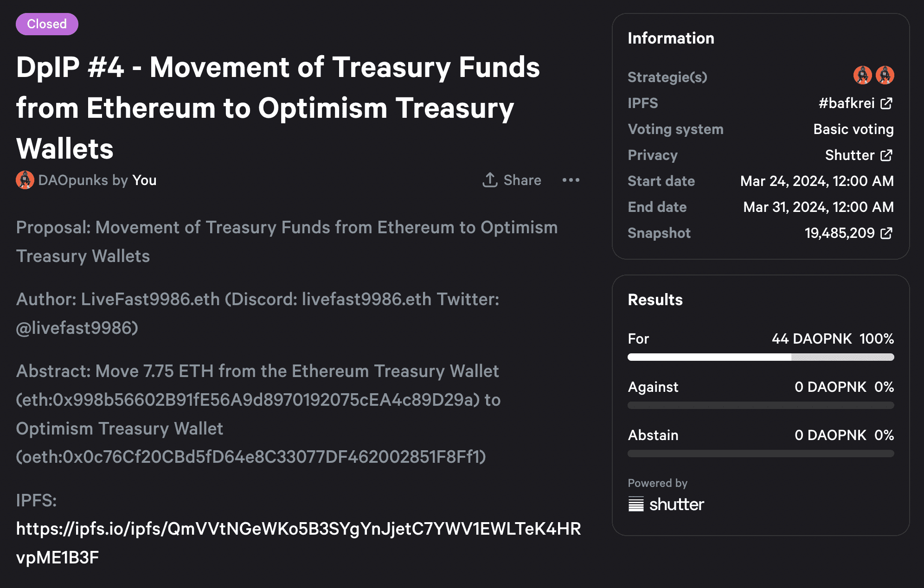Click the external link icon beside Shutter privacy
This screenshot has height=588, width=924.
click(x=886, y=155)
